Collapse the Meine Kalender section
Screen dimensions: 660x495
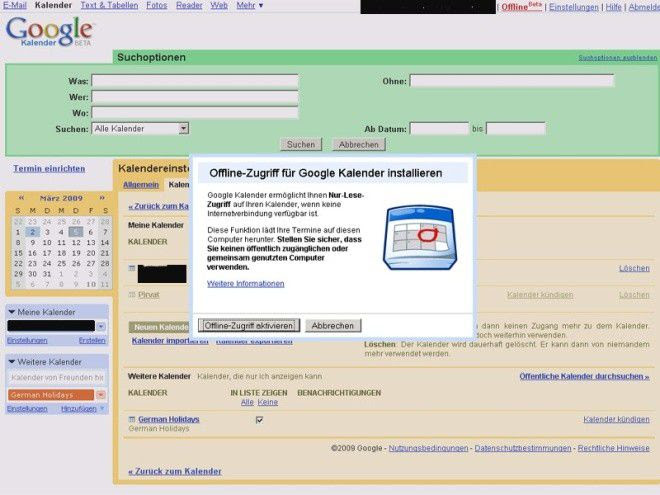(12, 312)
